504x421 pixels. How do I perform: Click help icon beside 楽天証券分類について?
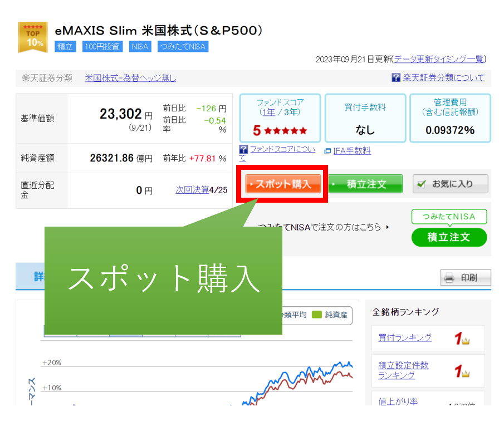[396, 77]
